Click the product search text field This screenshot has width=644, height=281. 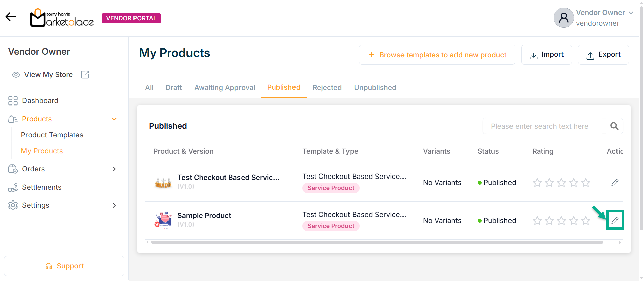(544, 126)
